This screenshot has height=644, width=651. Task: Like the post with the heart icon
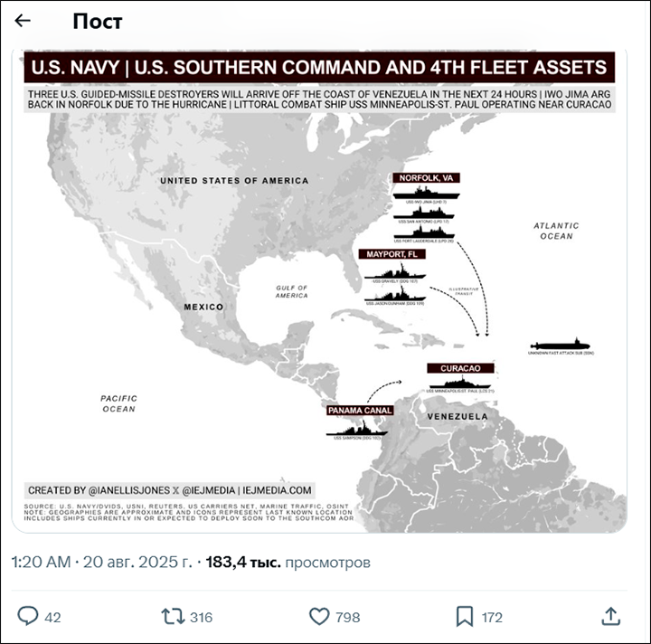(318, 617)
